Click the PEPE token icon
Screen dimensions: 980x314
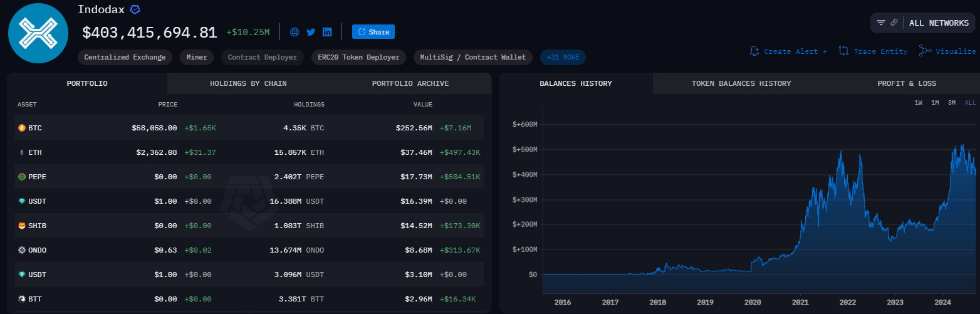coord(22,177)
